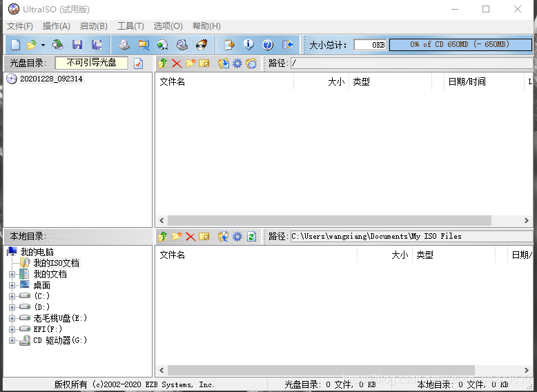Open the 选项(O) menu
The width and height of the screenshot is (537, 392).
click(168, 26)
